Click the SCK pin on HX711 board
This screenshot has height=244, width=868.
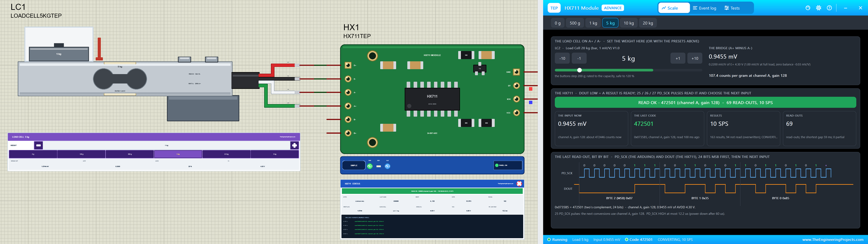point(516,99)
